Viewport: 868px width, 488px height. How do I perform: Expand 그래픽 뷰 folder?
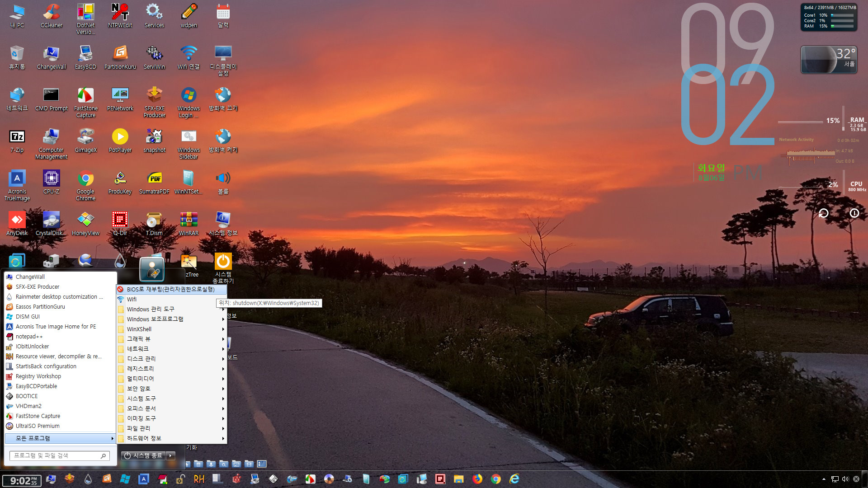[172, 339]
